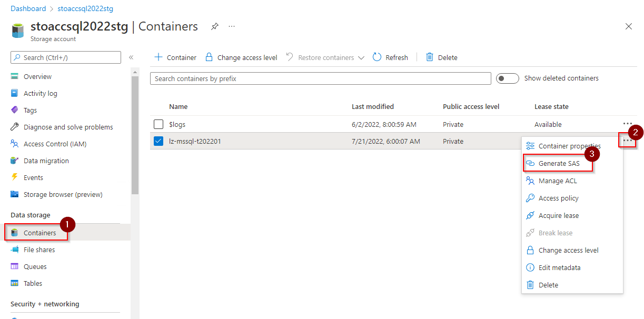The image size is (644, 319).
Task: Close the Containers blade
Action: coord(628,26)
